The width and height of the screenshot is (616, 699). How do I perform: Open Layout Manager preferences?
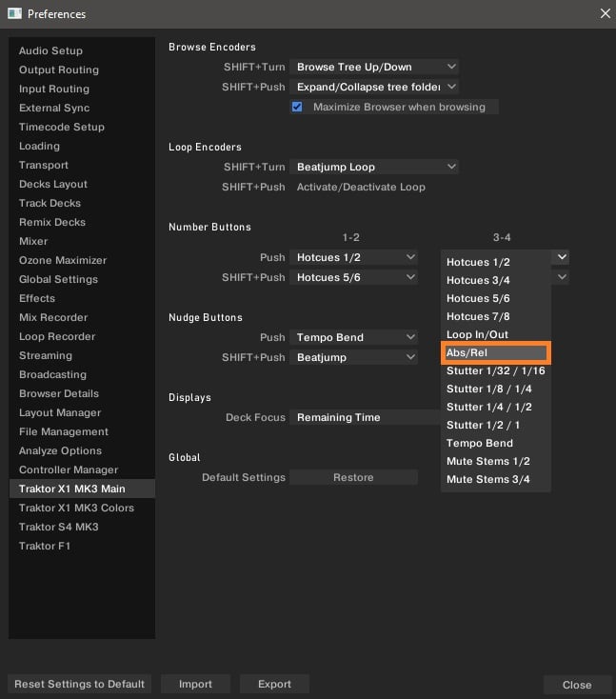pos(82,412)
